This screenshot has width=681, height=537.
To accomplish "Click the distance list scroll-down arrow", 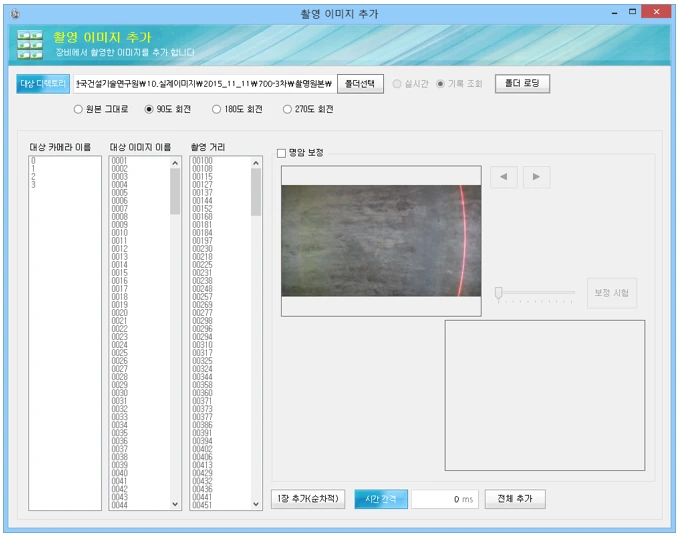I will tap(256, 504).
